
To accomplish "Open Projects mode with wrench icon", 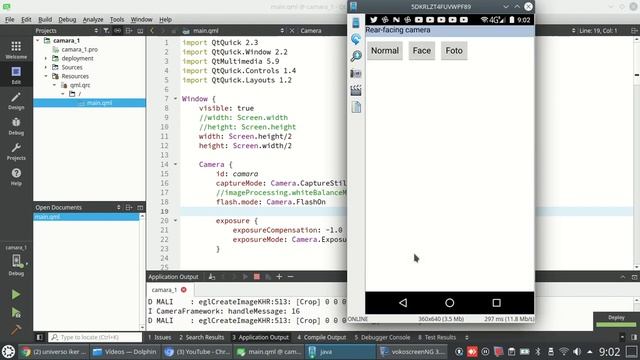I will tap(16, 151).
